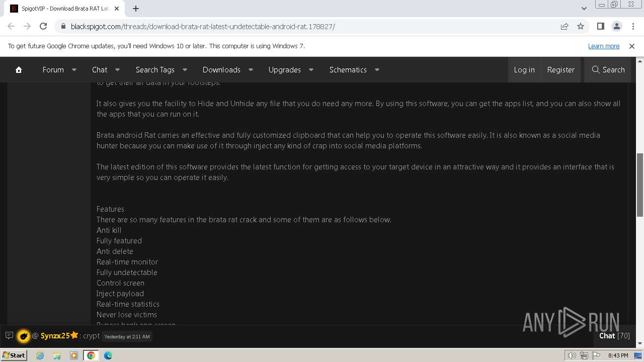Expand the Upgrades dropdown arrow
The width and height of the screenshot is (644, 362).
point(311,70)
